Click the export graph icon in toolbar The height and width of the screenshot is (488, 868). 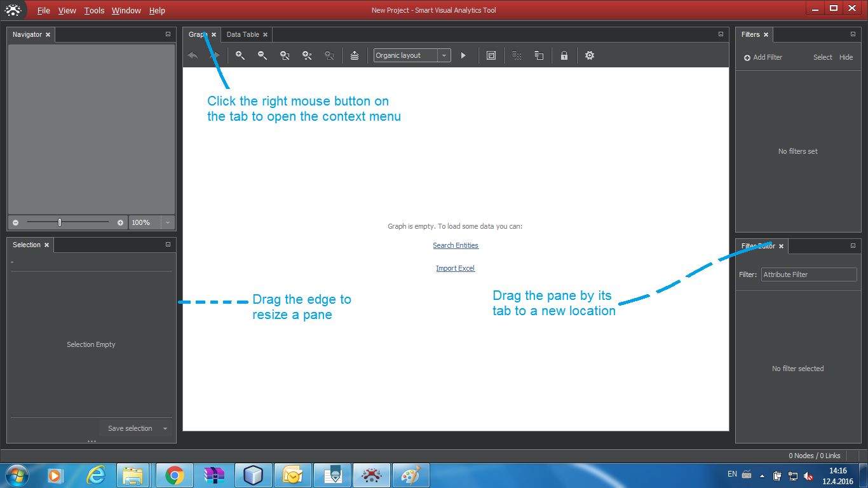click(x=355, y=55)
